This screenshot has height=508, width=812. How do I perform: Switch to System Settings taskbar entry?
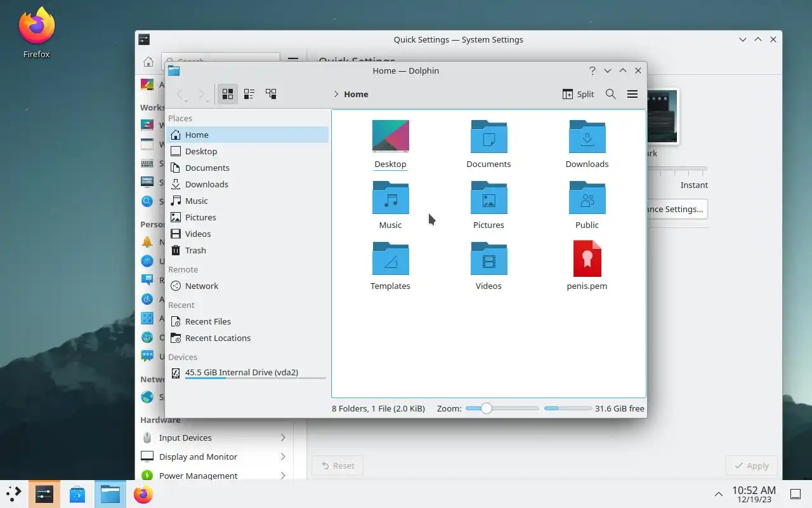click(44, 494)
